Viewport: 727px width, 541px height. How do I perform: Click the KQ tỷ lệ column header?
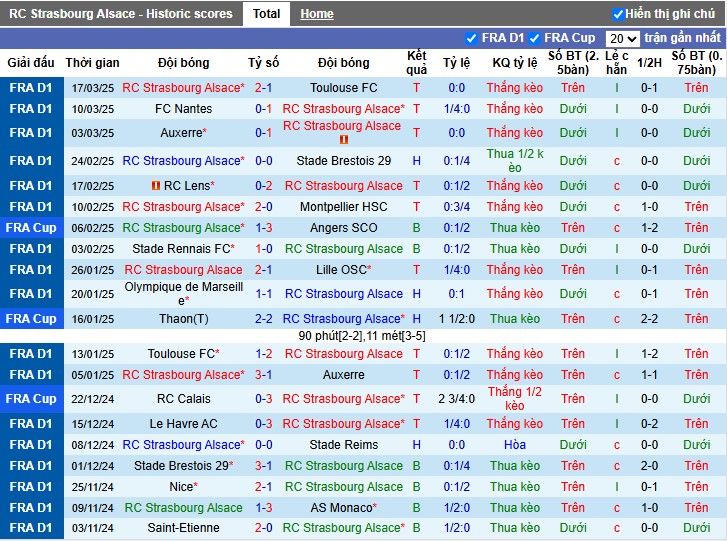click(515, 63)
